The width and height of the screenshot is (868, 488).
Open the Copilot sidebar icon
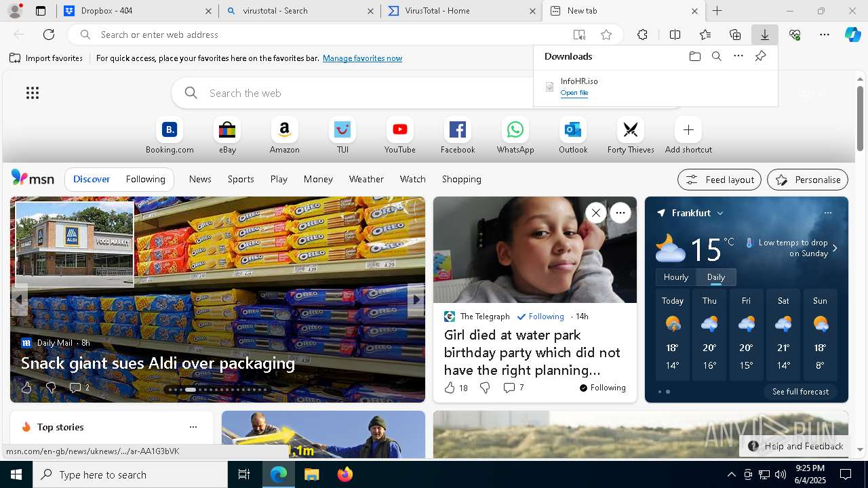[x=853, y=35]
